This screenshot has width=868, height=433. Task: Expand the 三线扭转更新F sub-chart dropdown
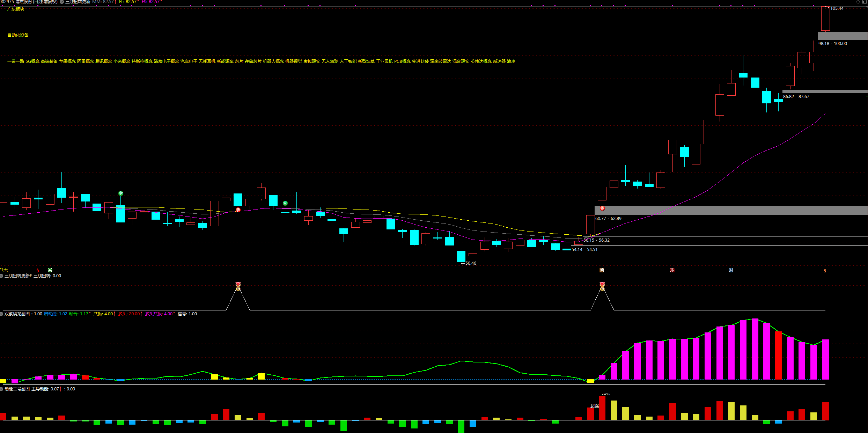click(2, 276)
